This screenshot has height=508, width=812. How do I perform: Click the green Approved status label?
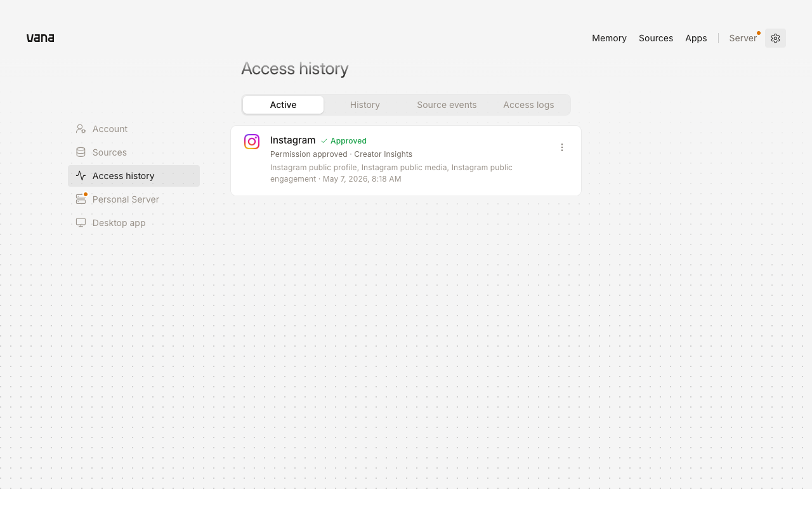tap(348, 141)
